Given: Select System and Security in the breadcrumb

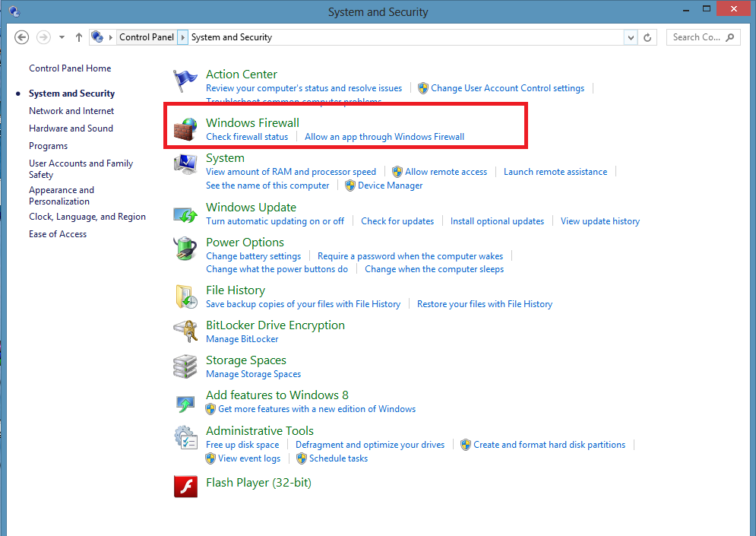Looking at the screenshot, I should (232, 37).
